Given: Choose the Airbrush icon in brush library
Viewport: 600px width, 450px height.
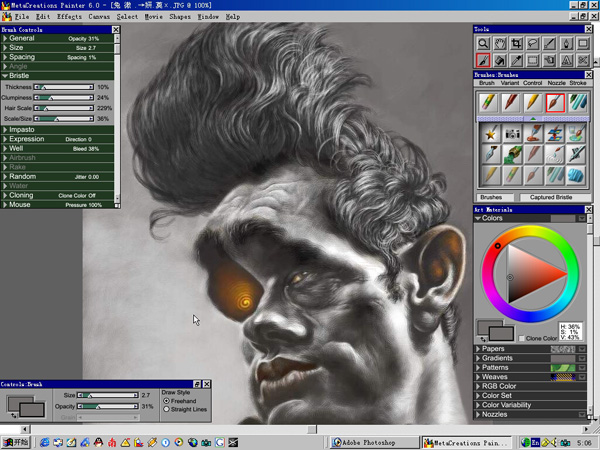Looking at the screenshot, I should coord(576,155).
